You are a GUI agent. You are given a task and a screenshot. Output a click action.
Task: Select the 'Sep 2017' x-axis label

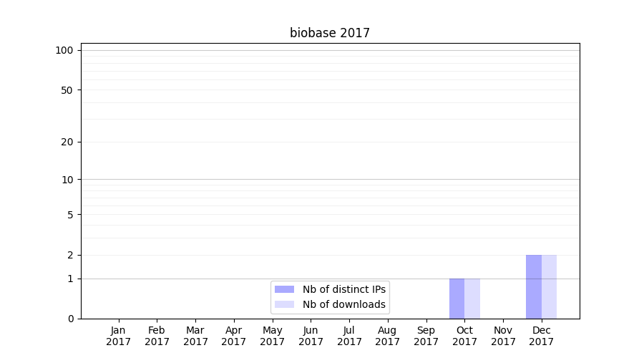426,336
